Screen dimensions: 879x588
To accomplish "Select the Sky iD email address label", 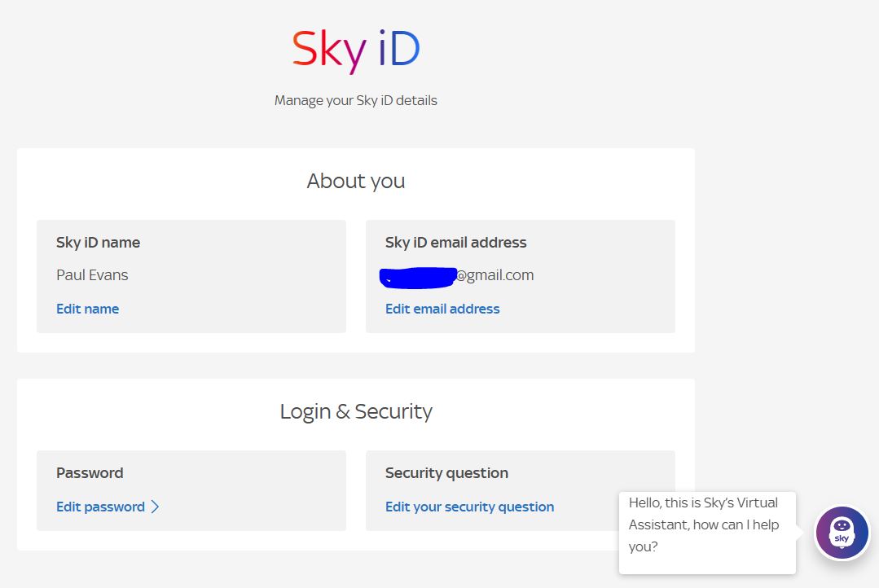I will coord(455,243).
